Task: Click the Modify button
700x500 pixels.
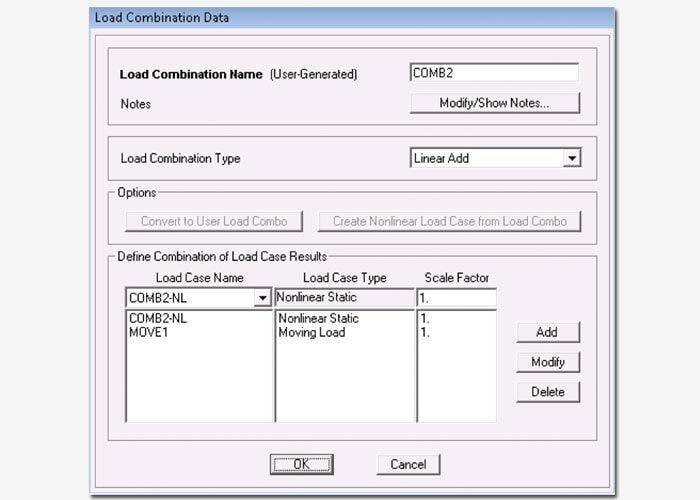Action: point(548,362)
